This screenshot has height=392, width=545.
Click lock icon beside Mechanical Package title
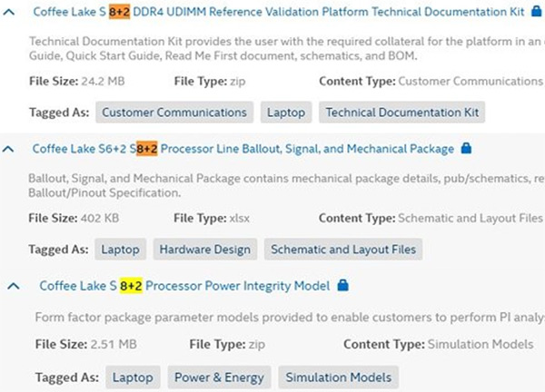pyautogui.click(x=466, y=148)
